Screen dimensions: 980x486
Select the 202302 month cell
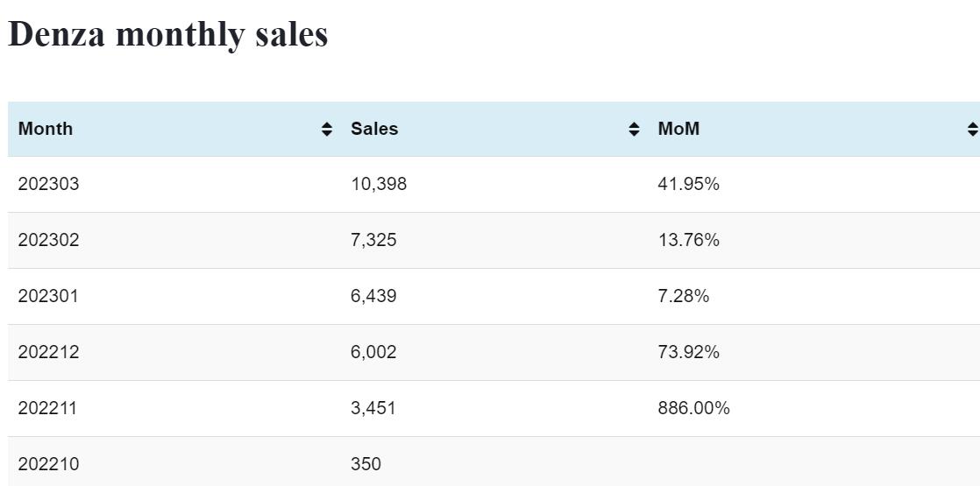[48, 240]
